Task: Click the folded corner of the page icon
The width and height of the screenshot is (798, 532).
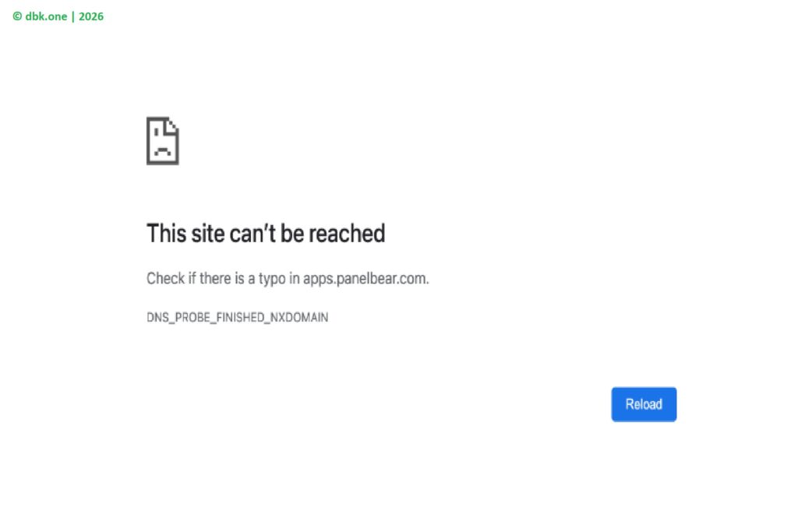Action: (173, 124)
